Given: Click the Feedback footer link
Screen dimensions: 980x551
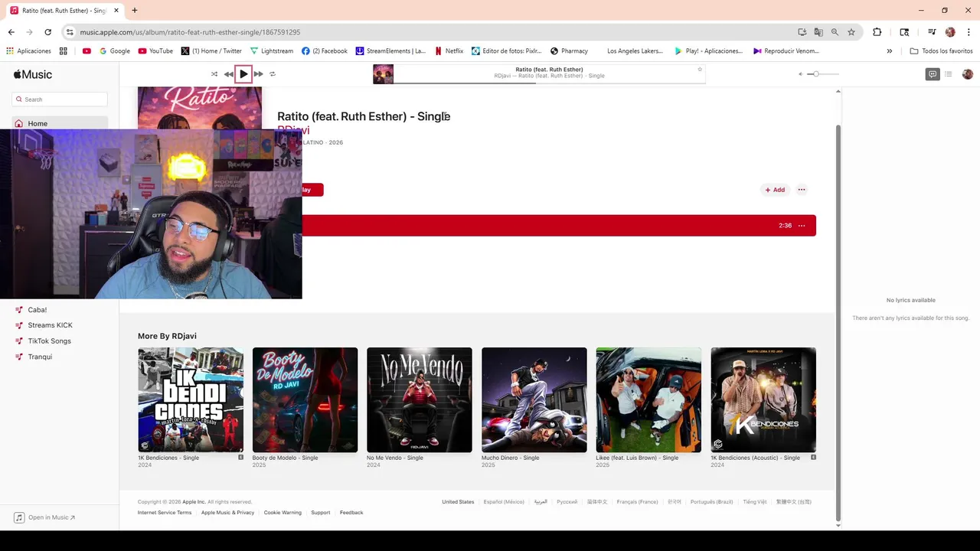Looking at the screenshot, I should tap(351, 513).
